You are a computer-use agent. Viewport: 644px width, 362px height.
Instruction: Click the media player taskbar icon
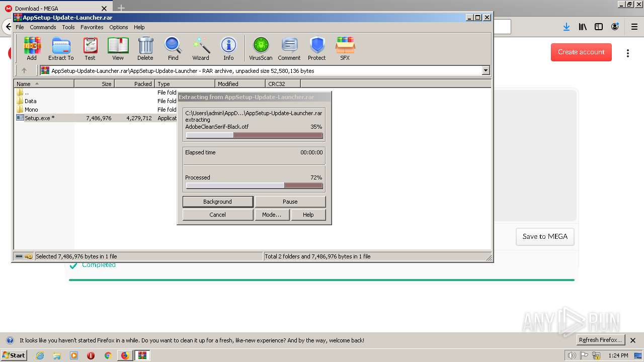pos(74,355)
